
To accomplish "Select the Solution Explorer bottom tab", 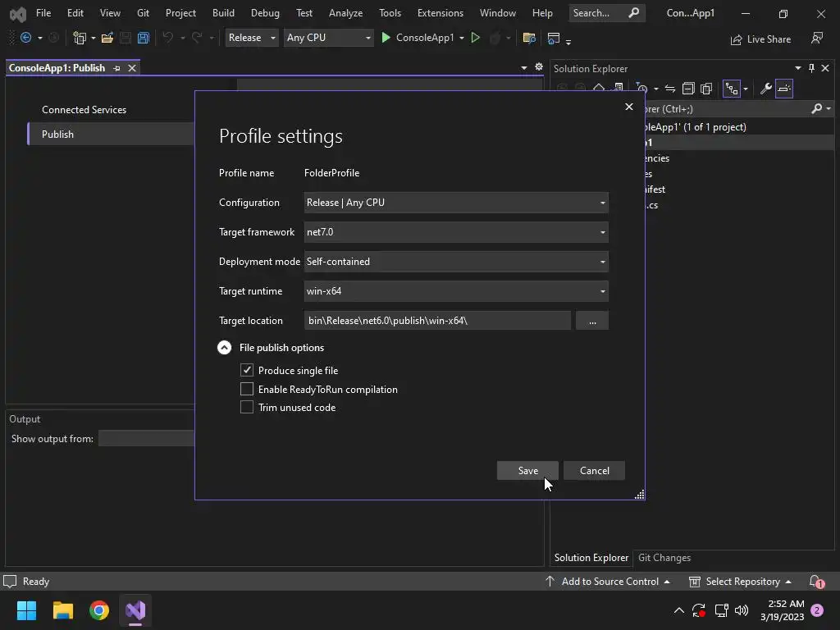I will [x=591, y=558].
